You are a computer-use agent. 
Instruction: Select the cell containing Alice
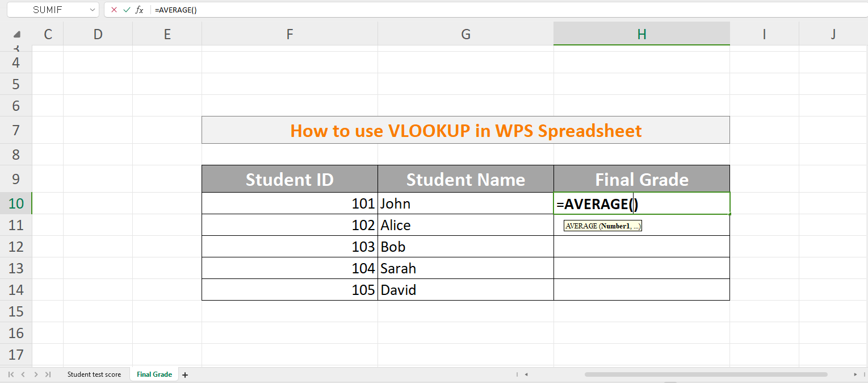(x=466, y=224)
